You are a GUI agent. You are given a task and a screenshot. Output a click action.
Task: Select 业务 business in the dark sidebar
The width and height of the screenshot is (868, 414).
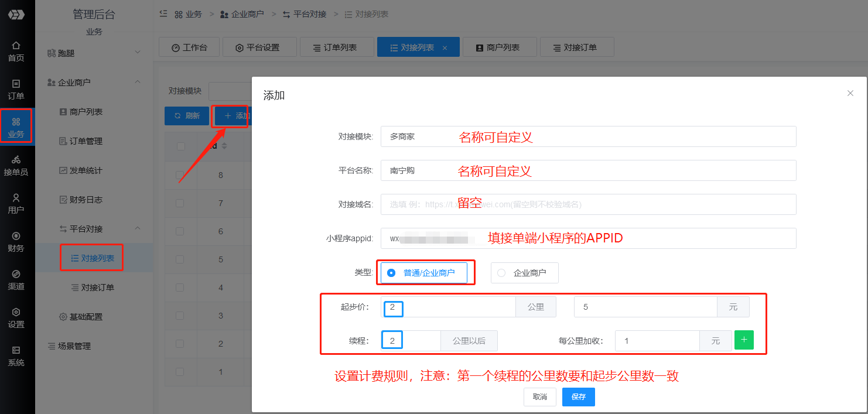(x=16, y=128)
